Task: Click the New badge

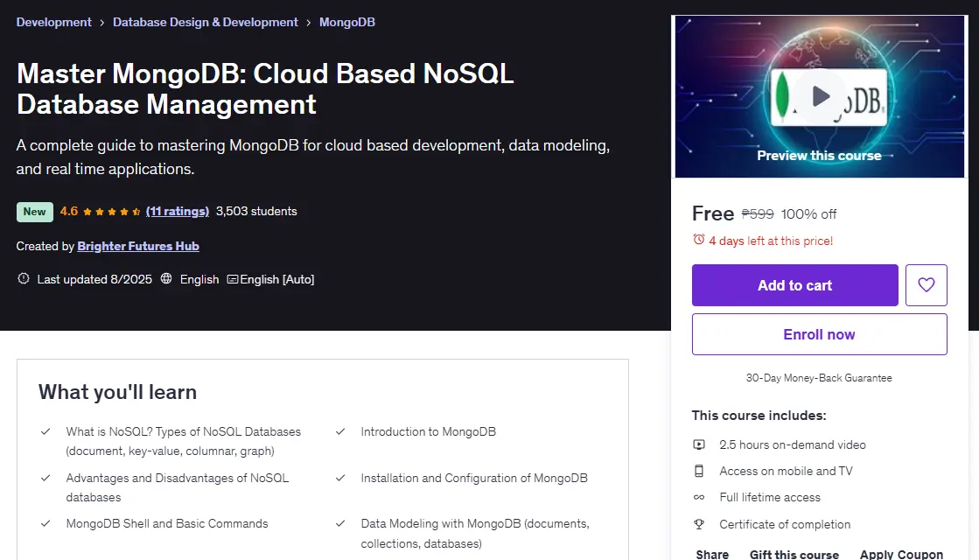Action: pos(34,212)
